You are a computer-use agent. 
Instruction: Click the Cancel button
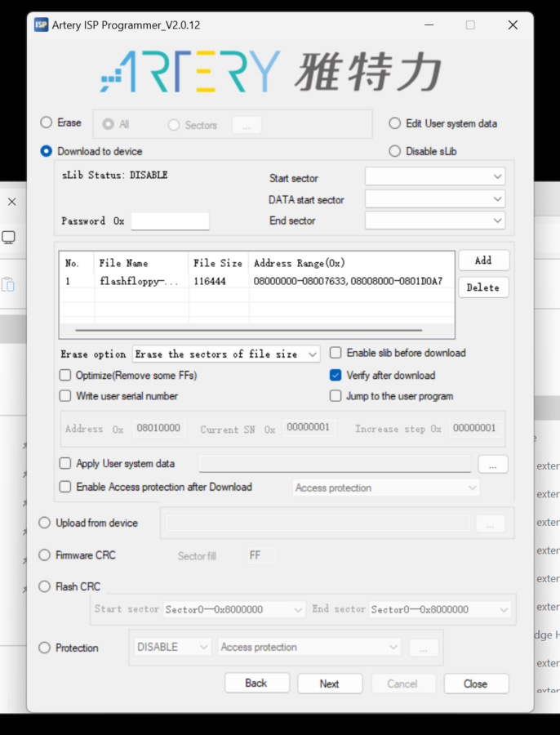tap(403, 684)
